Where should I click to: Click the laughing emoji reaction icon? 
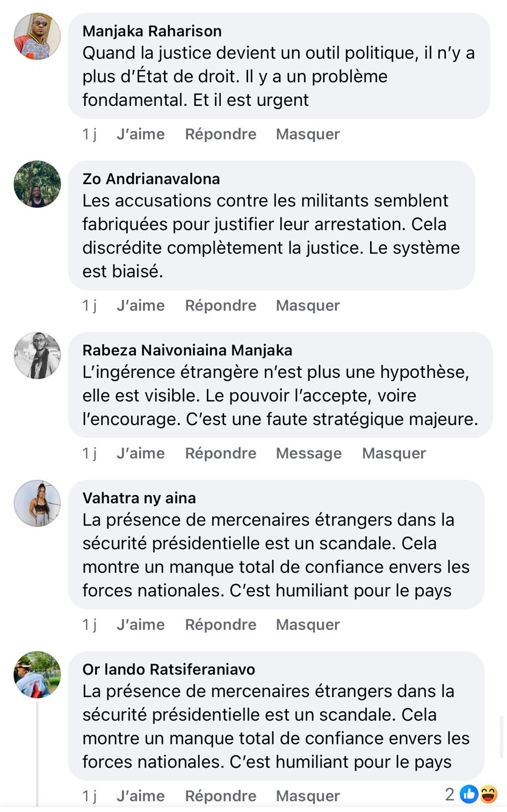(x=488, y=794)
